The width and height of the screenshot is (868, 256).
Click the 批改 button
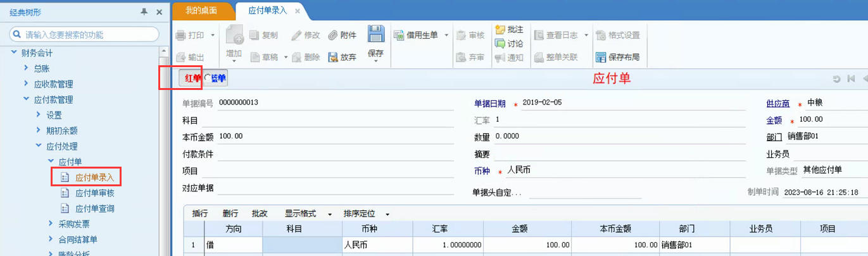(x=260, y=214)
